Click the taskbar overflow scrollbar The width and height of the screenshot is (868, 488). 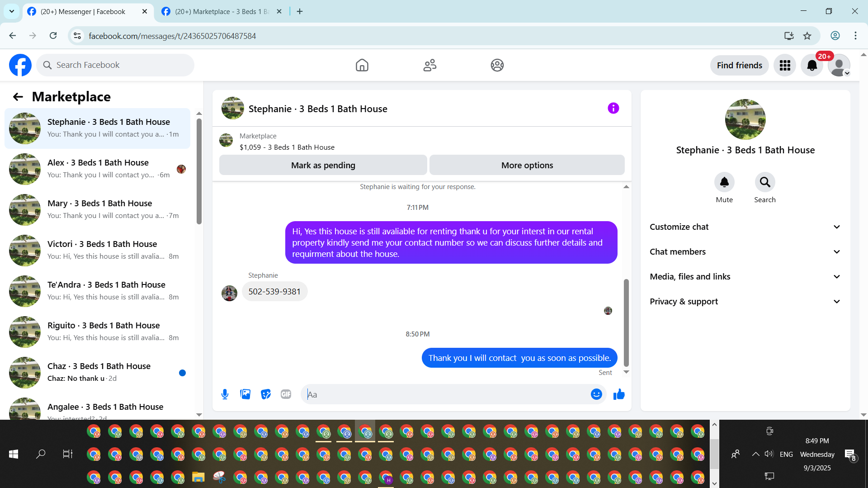(714, 454)
